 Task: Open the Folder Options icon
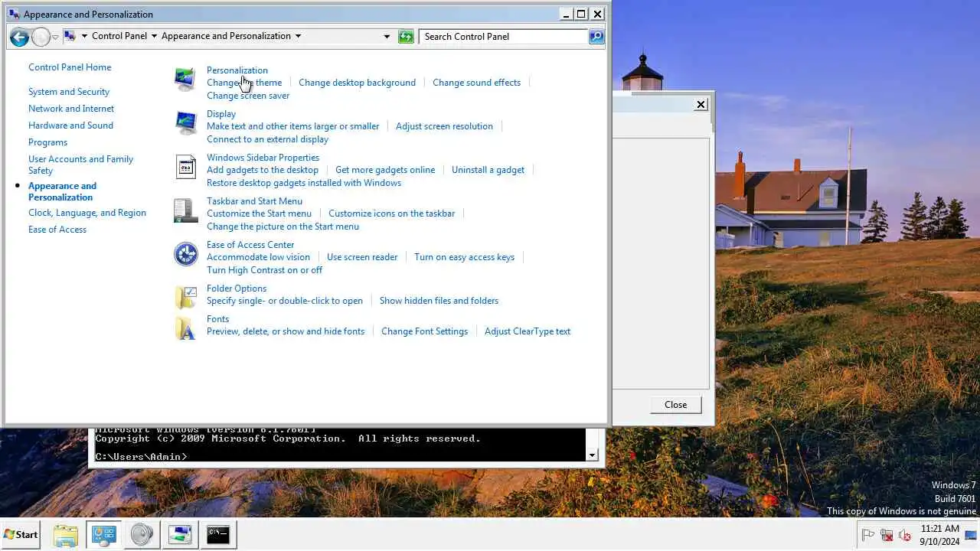pos(185,297)
